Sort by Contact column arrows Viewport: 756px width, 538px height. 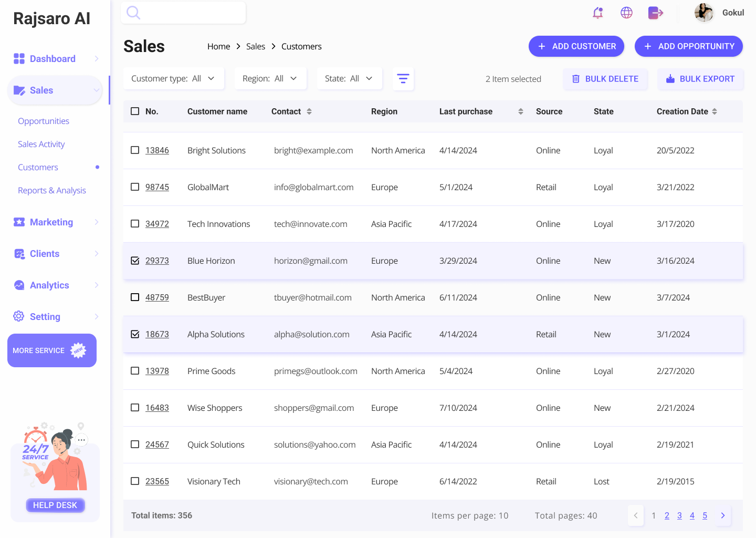point(309,111)
